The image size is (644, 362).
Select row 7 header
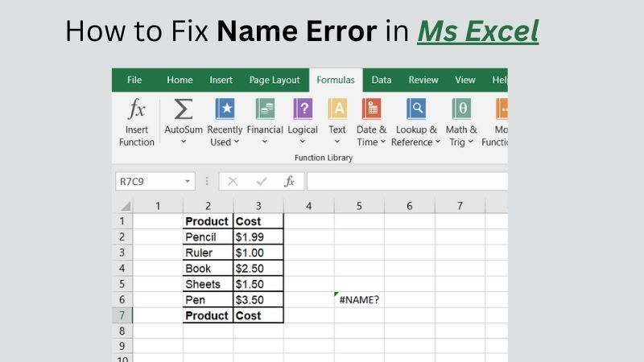122,315
